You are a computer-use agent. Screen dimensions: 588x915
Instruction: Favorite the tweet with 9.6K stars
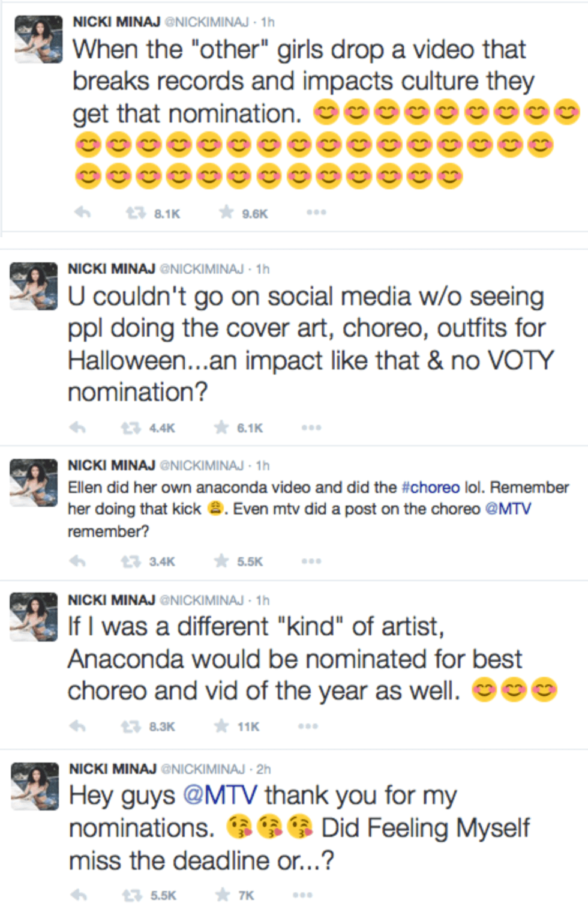(226, 213)
